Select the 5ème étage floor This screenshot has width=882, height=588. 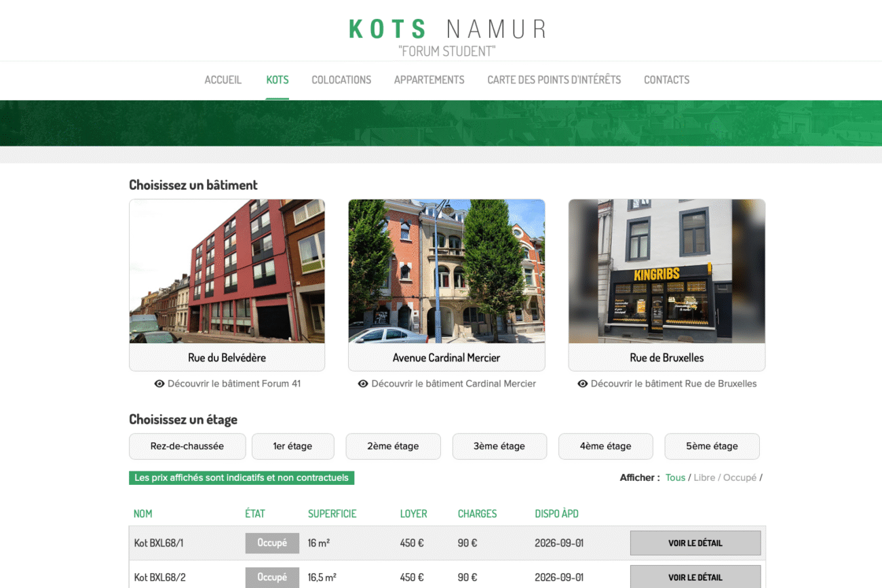pyautogui.click(x=712, y=446)
